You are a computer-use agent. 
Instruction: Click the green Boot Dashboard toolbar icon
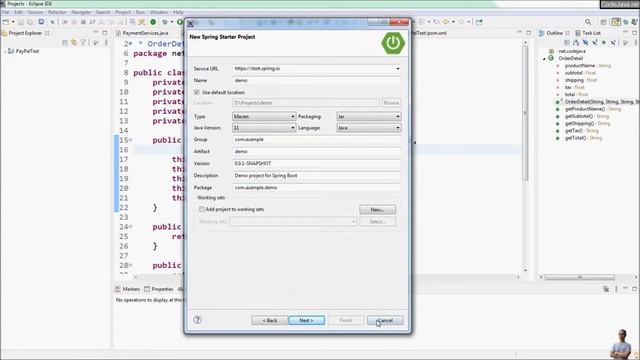(x=153, y=22)
